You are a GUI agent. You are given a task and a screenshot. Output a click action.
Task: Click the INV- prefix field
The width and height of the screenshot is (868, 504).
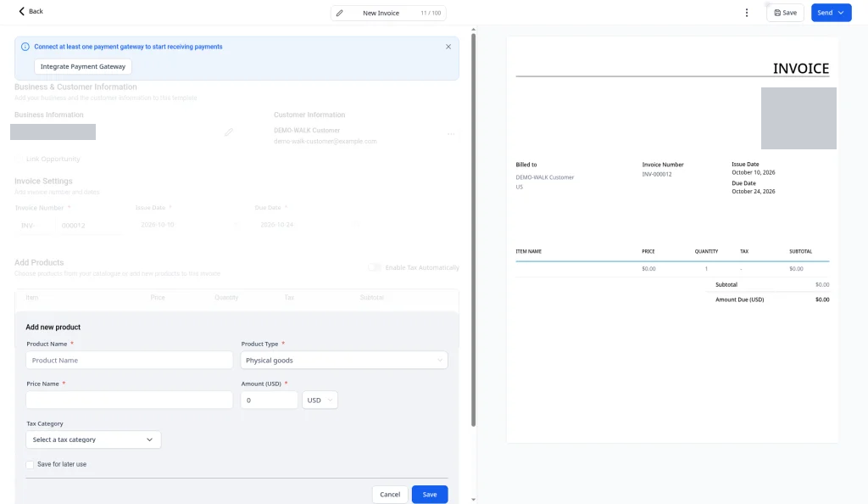point(35,226)
